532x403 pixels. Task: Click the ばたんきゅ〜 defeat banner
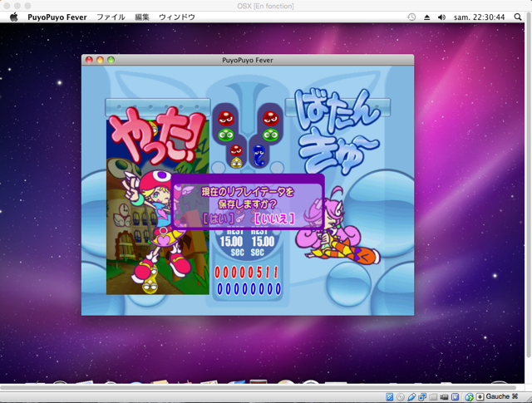337,132
